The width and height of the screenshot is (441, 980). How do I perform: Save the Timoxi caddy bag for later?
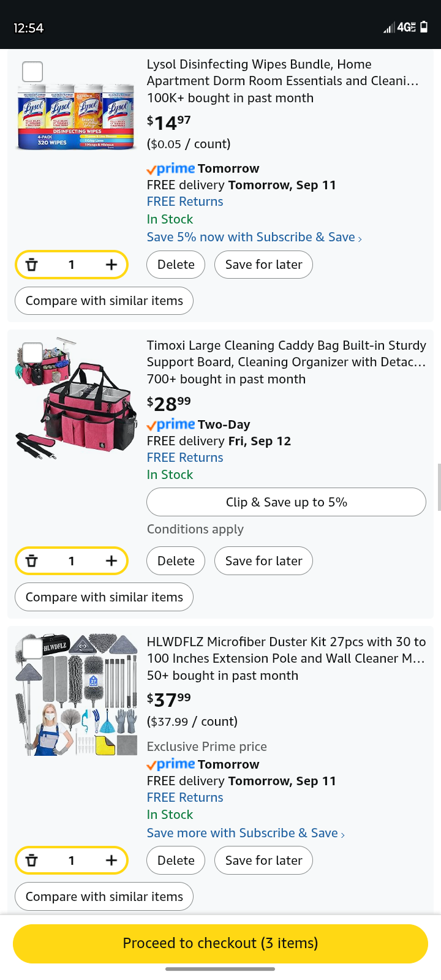[x=263, y=561]
